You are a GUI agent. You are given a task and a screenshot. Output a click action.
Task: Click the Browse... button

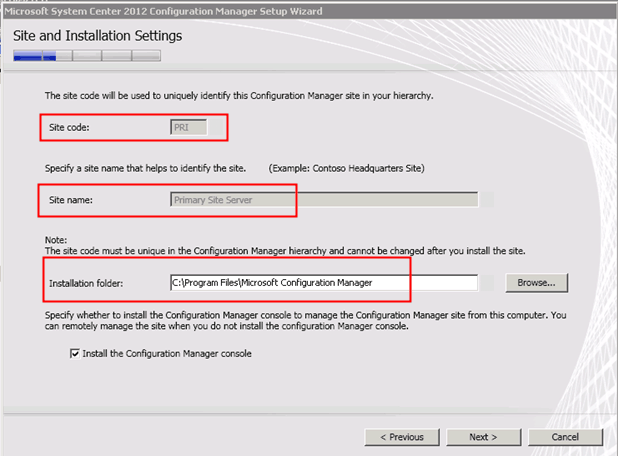(x=536, y=283)
